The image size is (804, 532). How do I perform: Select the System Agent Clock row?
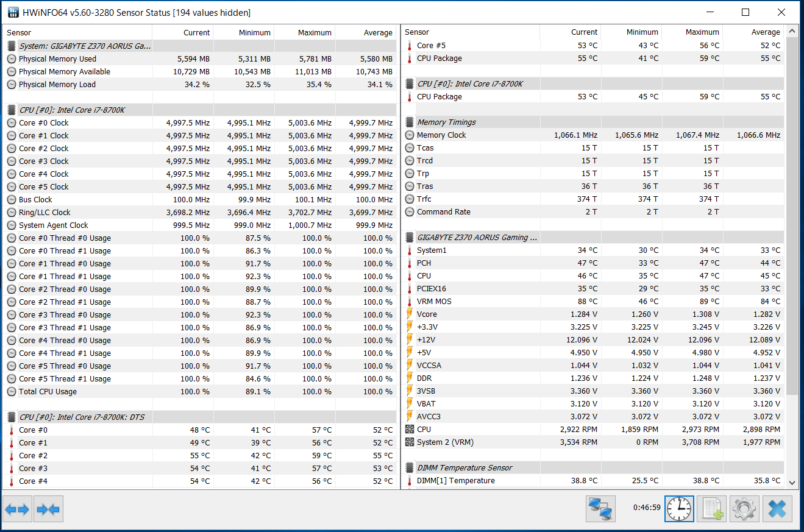[200, 225]
